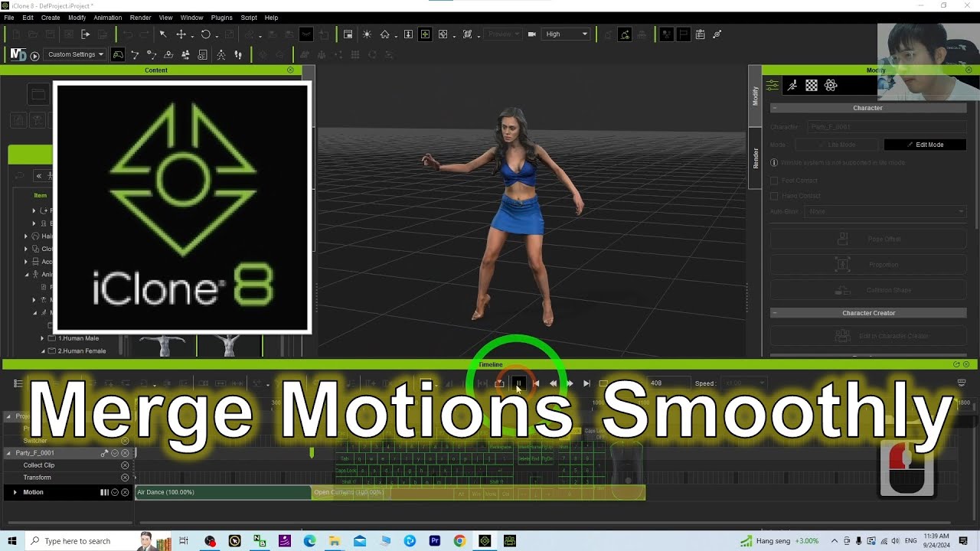The height and width of the screenshot is (551, 980).
Task: Click the video camera icon beside Preview
Action: [x=532, y=34]
